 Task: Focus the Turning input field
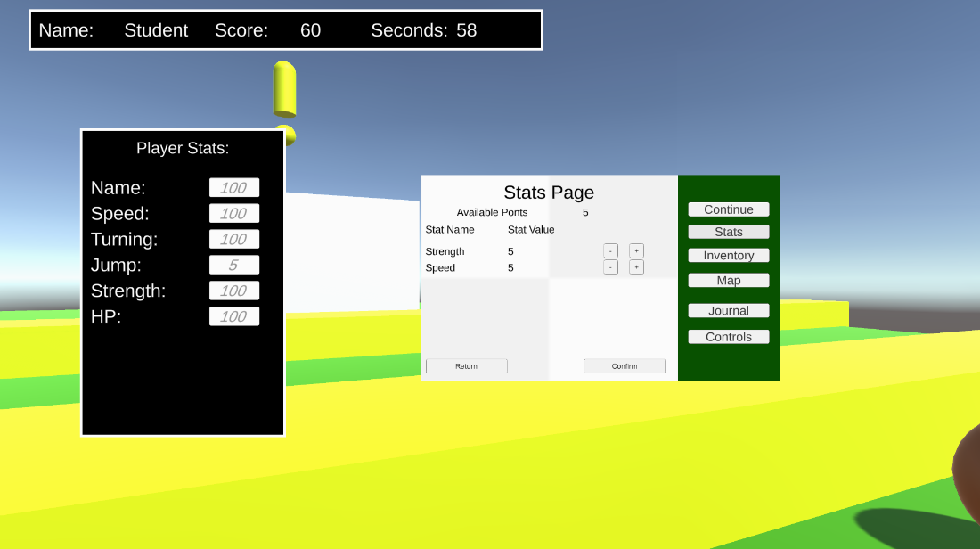click(x=234, y=239)
